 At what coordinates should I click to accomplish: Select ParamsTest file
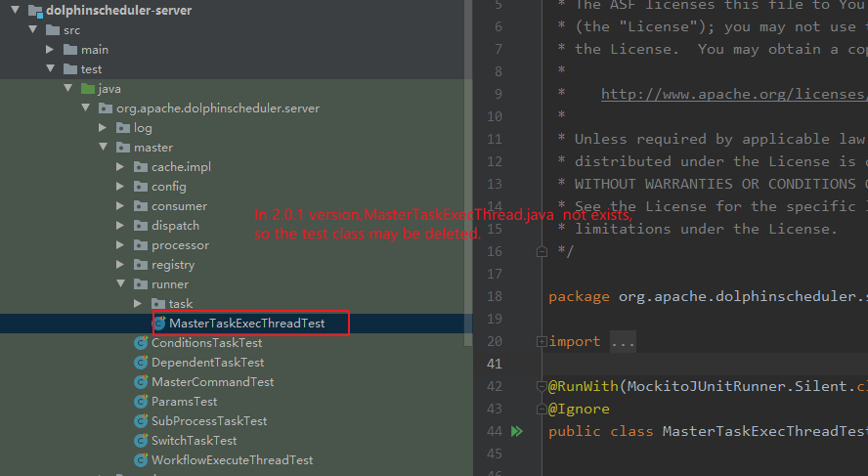[x=185, y=402]
